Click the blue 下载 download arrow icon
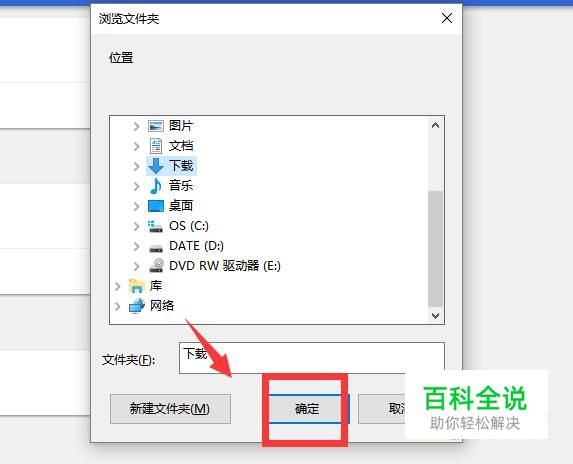Screen dimensions: 573x464 (156, 166)
